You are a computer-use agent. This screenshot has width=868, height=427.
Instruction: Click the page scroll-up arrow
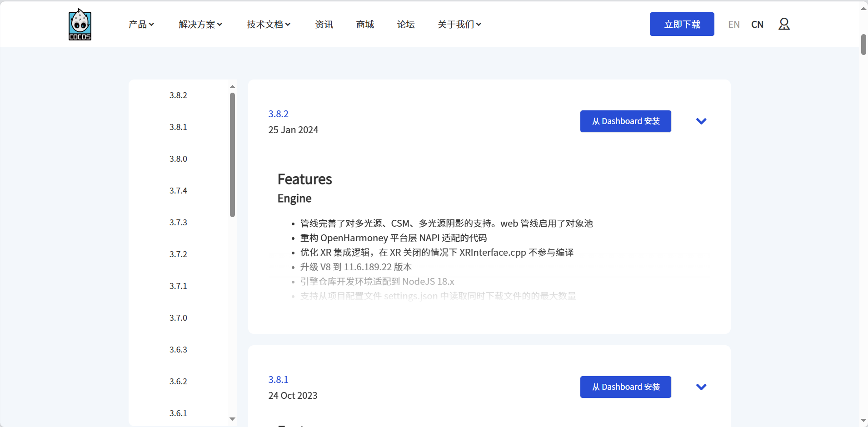pyautogui.click(x=863, y=8)
